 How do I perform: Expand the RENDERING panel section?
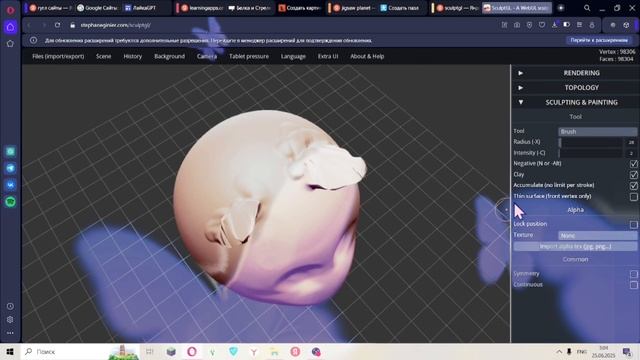click(x=576, y=73)
